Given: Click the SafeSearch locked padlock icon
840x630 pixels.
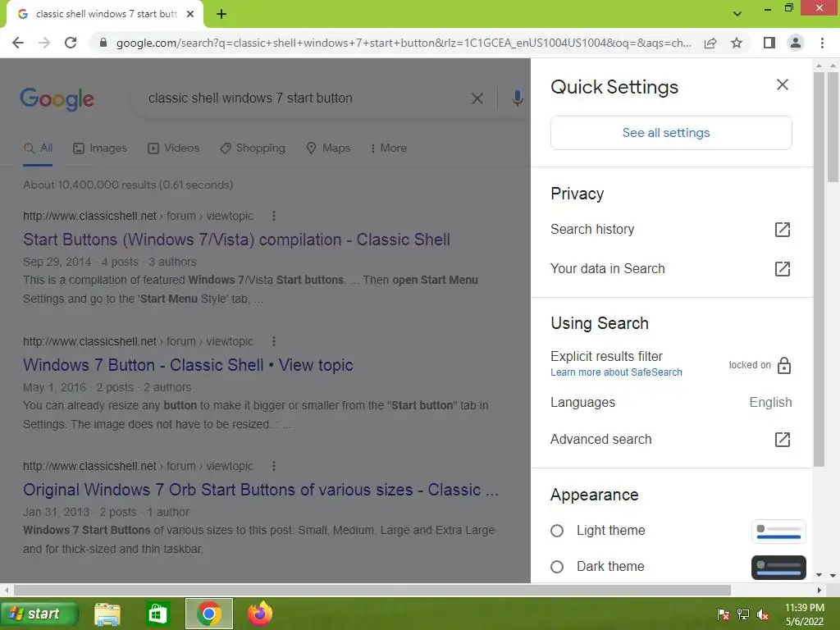Looking at the screenshot, I should [783, 365].
